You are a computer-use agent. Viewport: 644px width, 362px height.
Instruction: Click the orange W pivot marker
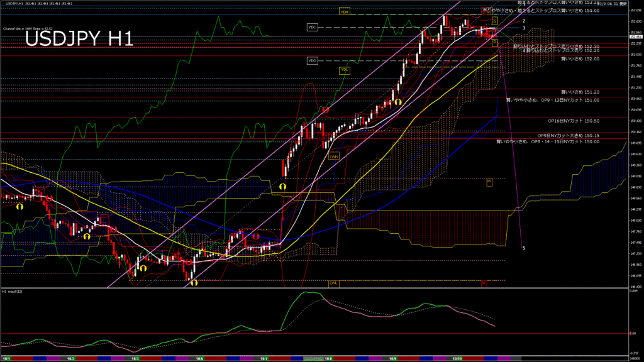coord(489,182)
